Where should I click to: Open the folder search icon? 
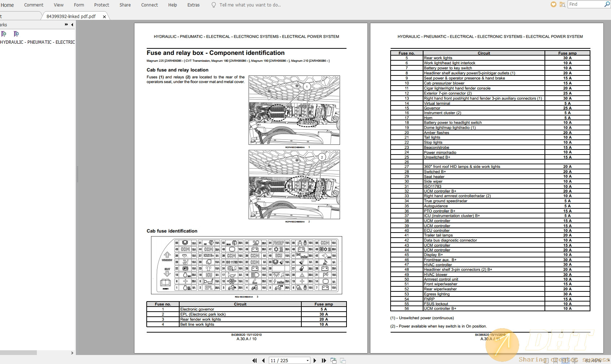tap(562, 4)
